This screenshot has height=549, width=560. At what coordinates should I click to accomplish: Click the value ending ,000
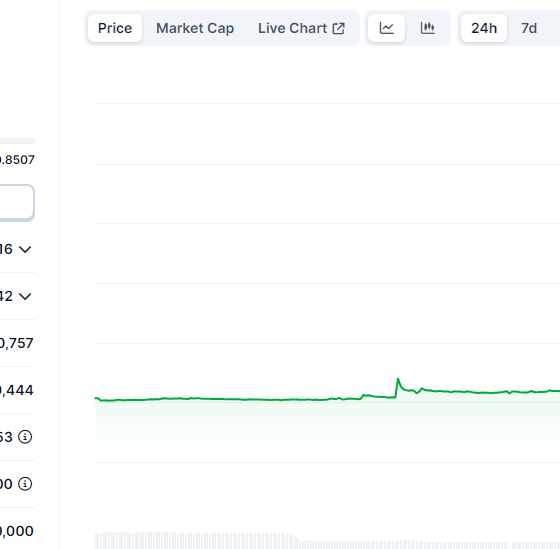click(x=16, y=531)
